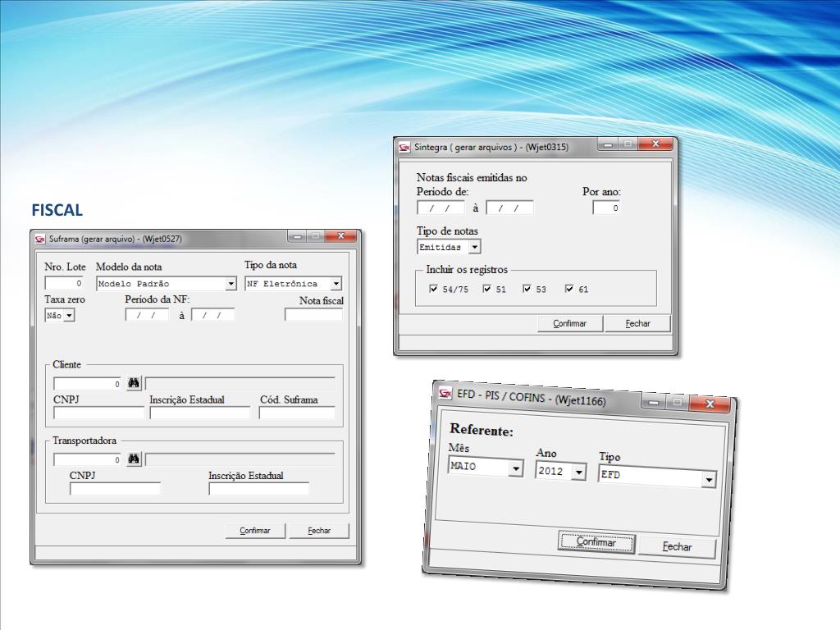This screenshot has height=630, width=840.
Task: Click the Sintegra Periodo de start date field
Action: click(x=441, y=208)
